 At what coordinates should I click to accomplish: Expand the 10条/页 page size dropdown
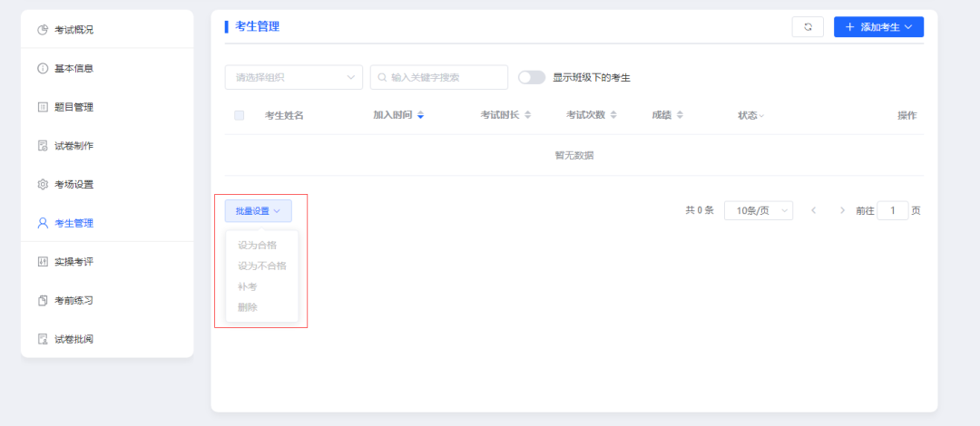coord(758,210)
